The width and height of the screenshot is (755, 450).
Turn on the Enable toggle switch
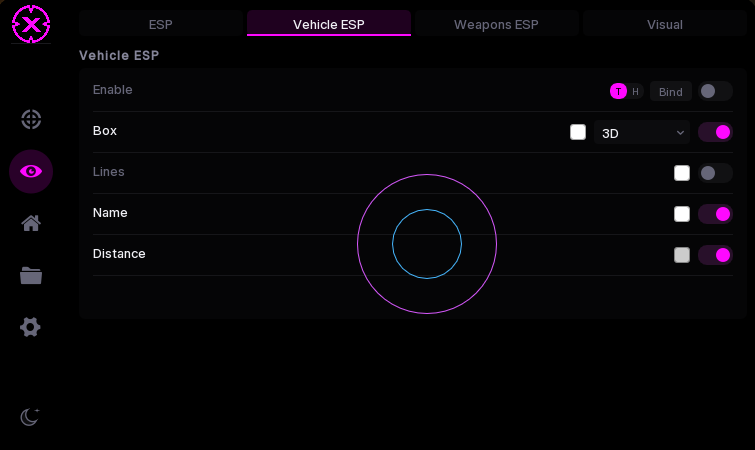click(x=715, y=91)
